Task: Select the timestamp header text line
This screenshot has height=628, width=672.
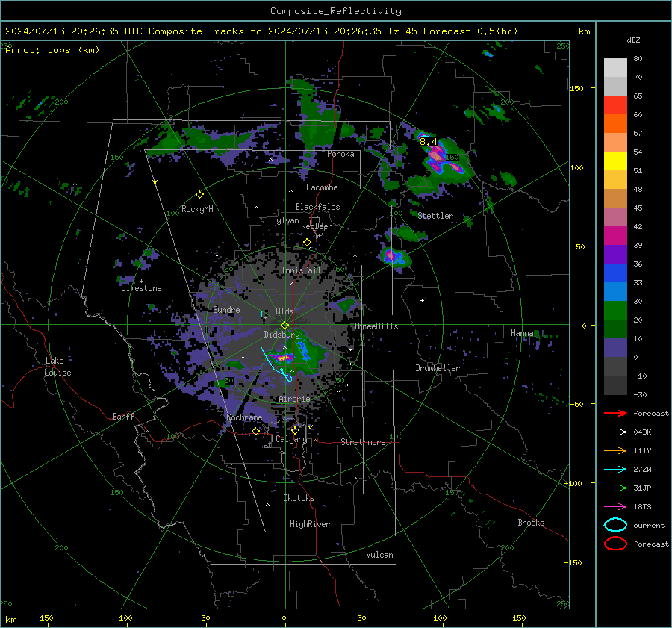Action: coord(261,31)
